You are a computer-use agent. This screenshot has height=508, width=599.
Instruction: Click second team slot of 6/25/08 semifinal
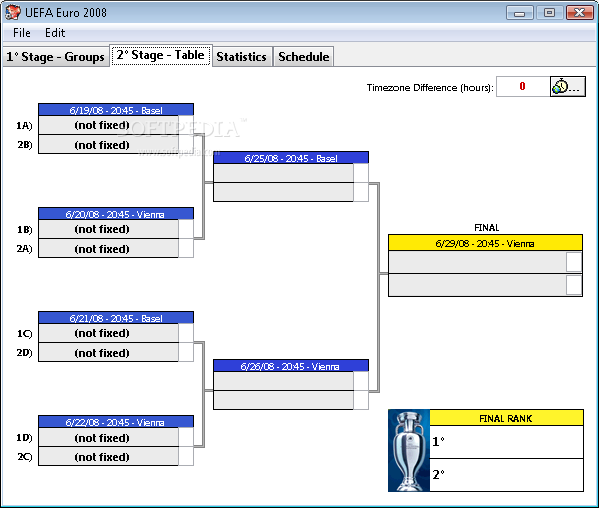[283, 192]
